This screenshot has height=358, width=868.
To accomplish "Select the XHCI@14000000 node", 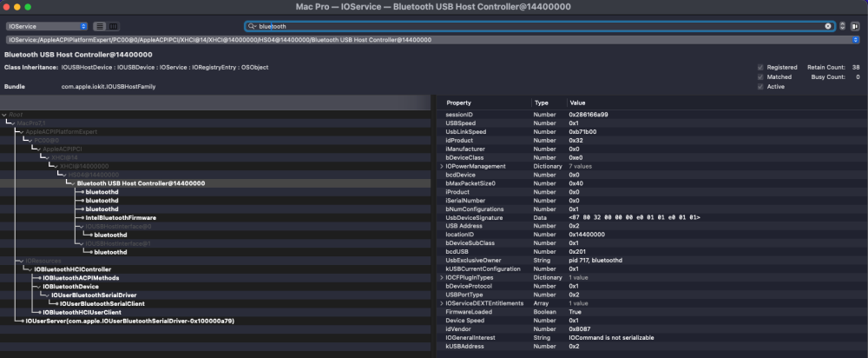I will pyautogui.click(x=84, y=166).
